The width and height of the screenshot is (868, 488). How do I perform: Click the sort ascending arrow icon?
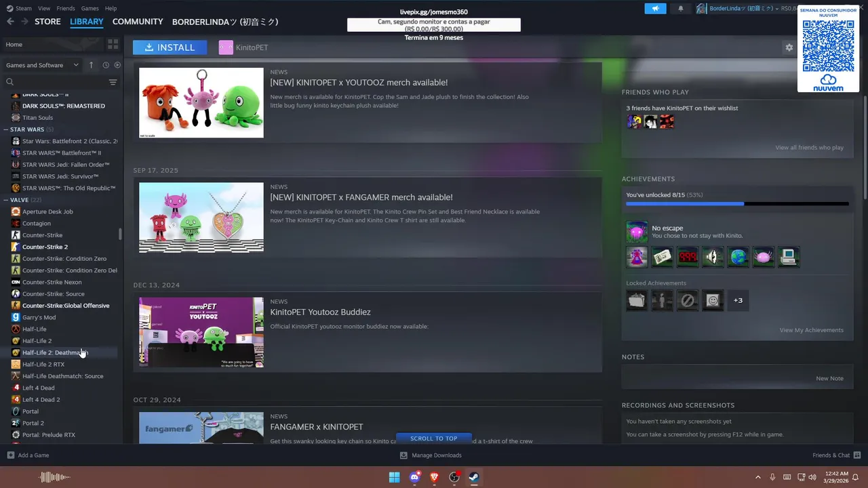pos(91,65)
